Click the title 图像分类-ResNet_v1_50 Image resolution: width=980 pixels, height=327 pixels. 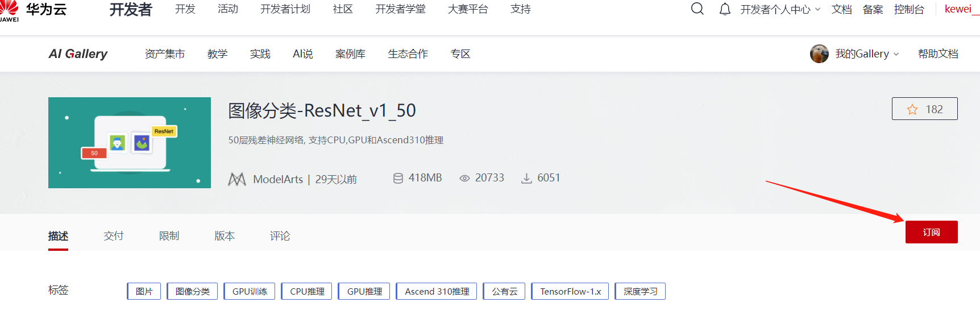322,110
